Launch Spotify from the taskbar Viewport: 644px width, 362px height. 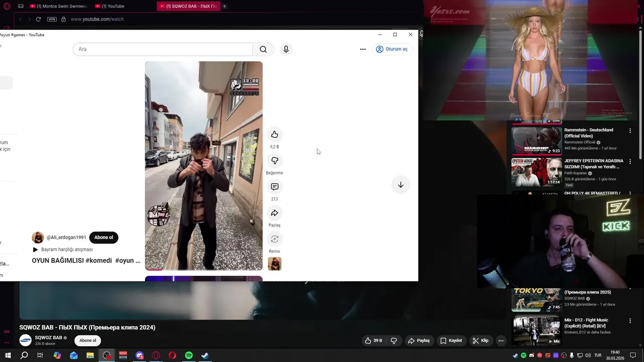pos(189,355)
